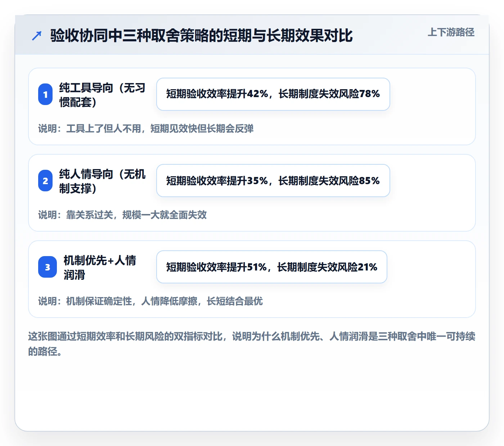Click the note 靠关系过关，规模一大就全面失效
The height and width of the screenshot is (446, 504).
(x=122, y=215)
